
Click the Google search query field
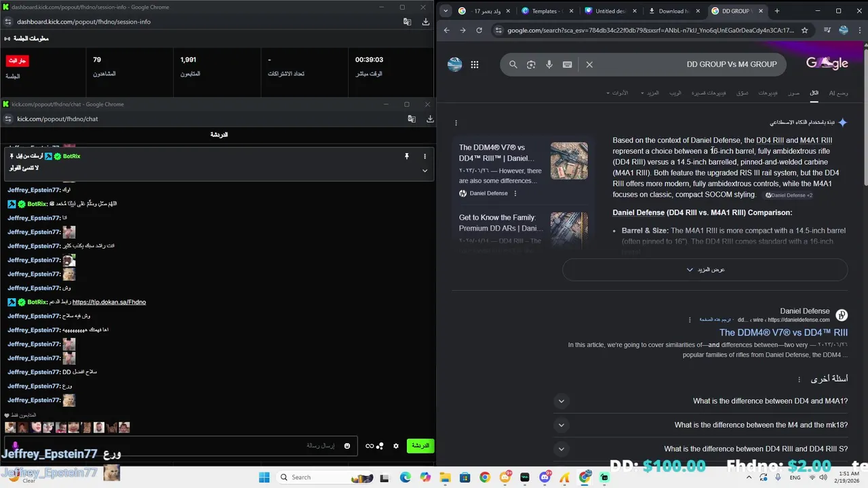coord(692,64)
